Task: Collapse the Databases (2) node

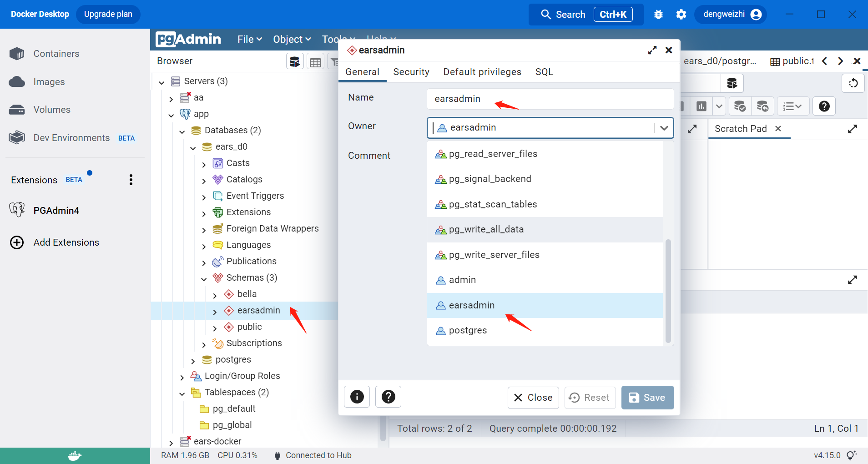Action: [x=182, y=131]
